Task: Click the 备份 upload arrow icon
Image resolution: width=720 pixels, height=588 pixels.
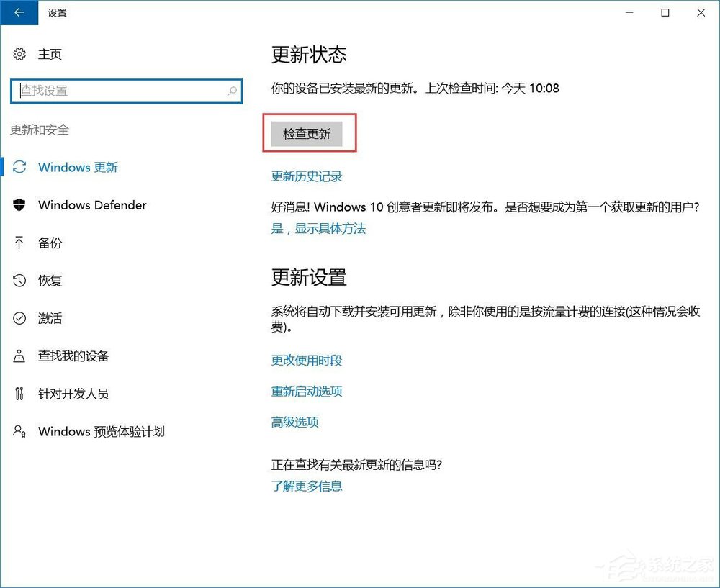Action: (18, 243)
